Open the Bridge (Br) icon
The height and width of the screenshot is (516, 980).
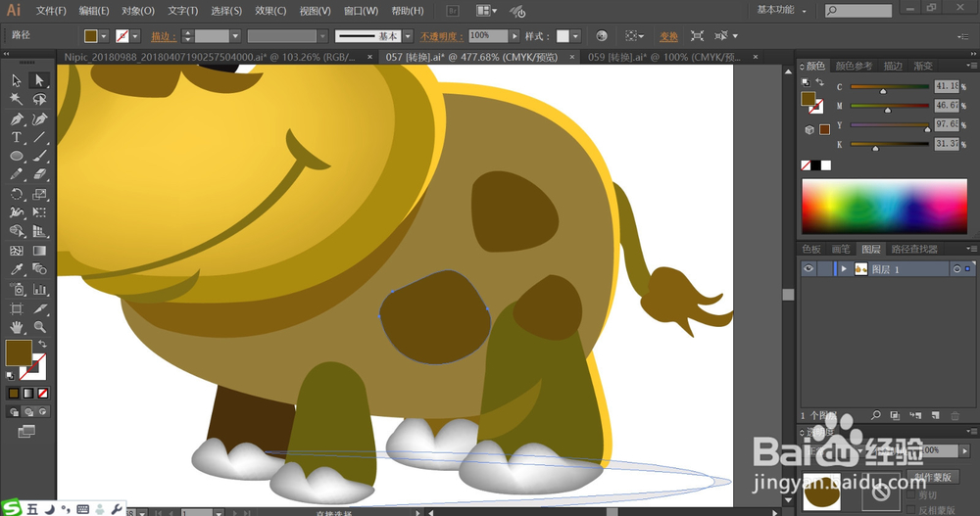[x=453, y=11]
